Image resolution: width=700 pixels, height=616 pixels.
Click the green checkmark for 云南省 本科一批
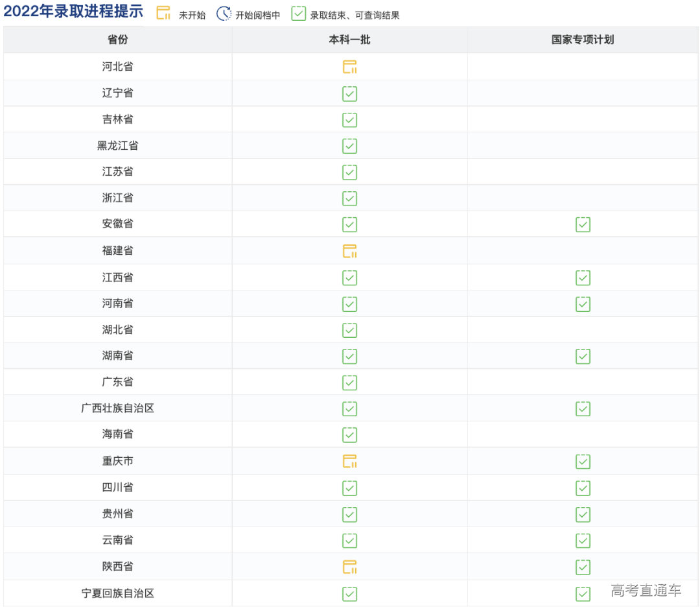[x=349, y=539]
